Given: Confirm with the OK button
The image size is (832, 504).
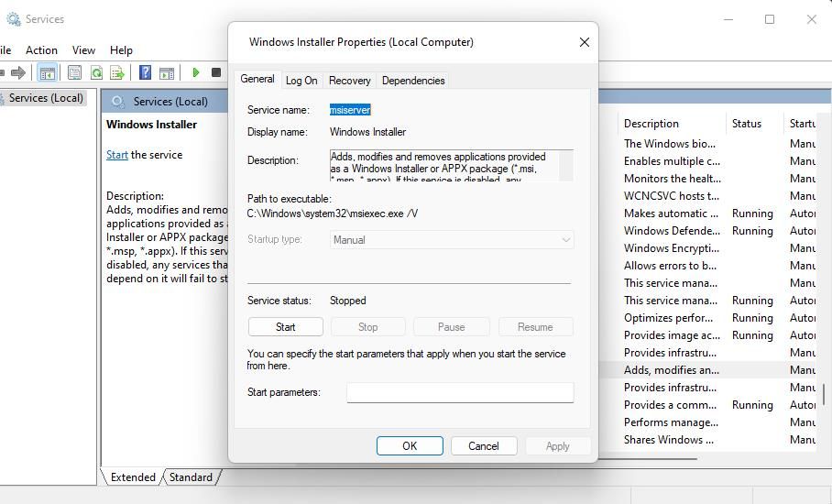Looking at the screenshot, I should (410, 445).
